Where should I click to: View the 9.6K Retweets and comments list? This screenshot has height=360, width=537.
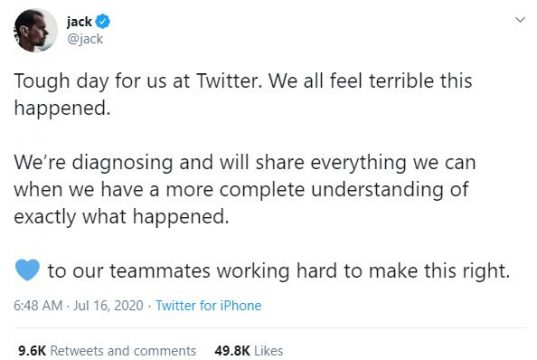coord(107,351)
